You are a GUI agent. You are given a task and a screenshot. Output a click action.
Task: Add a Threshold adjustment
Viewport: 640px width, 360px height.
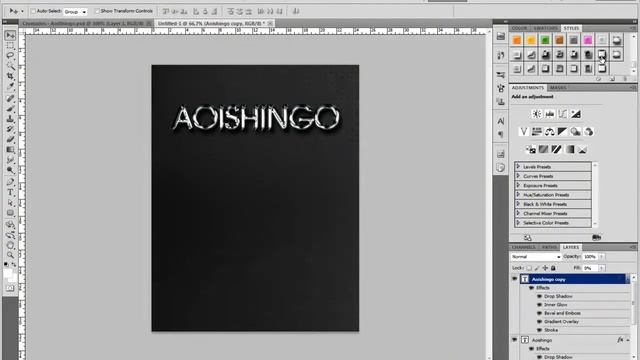556,149
